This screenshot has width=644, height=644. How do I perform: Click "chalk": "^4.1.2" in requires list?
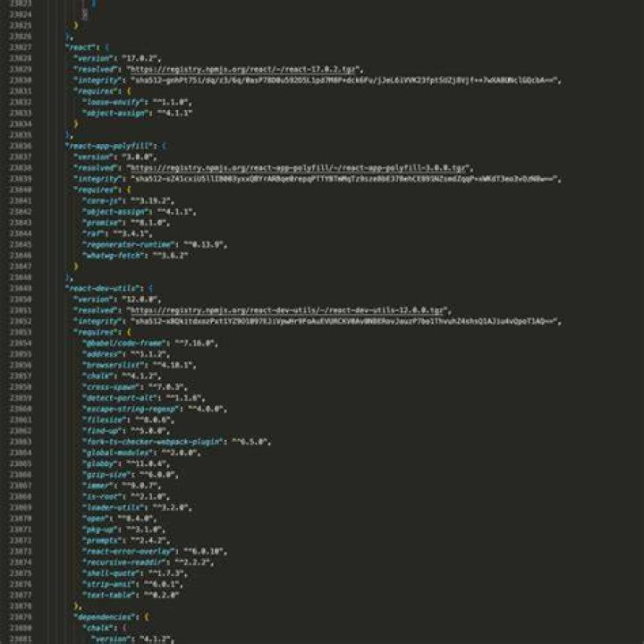coord(122,376)
